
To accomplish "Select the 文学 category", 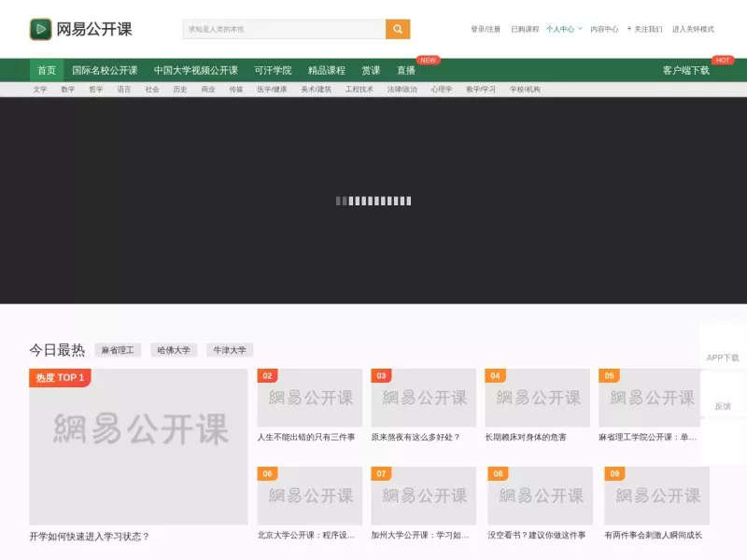I will pyautogui.click(x=40, y=90).
